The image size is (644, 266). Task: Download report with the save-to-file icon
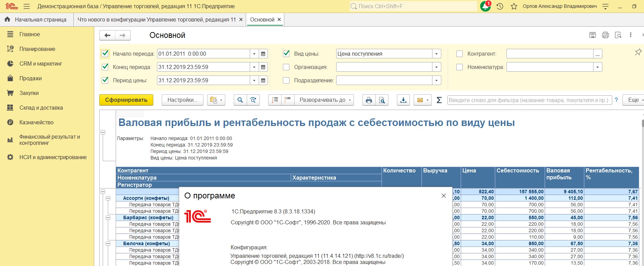point(403,100)
